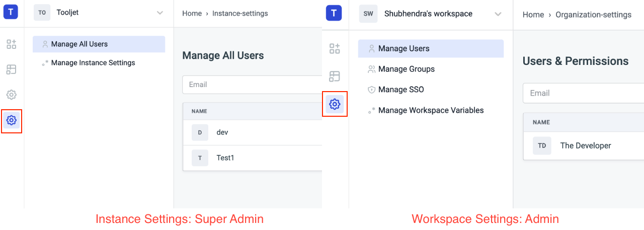The height and width of the screenshot is (230, 644).
Task: Select Manage All Users menu item
Action: [79, 44]
